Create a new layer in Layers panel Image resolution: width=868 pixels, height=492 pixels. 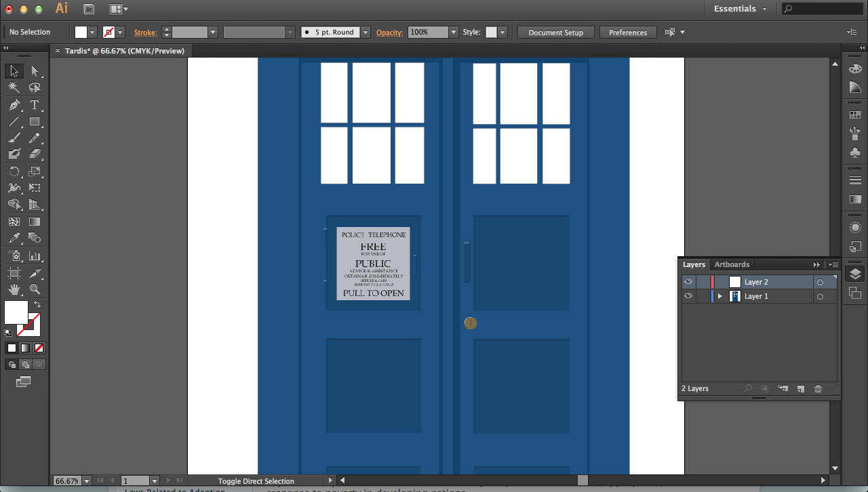click(x=800, y=389)
